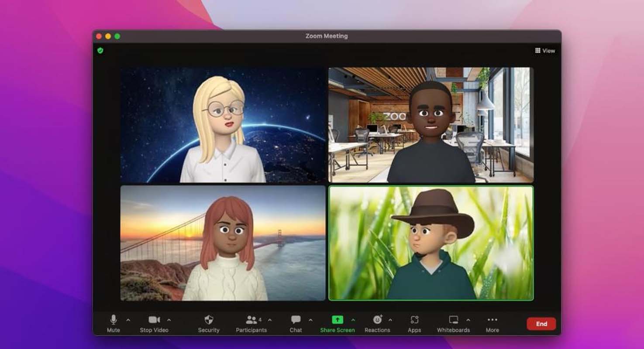Open Whiteboards

453,323
